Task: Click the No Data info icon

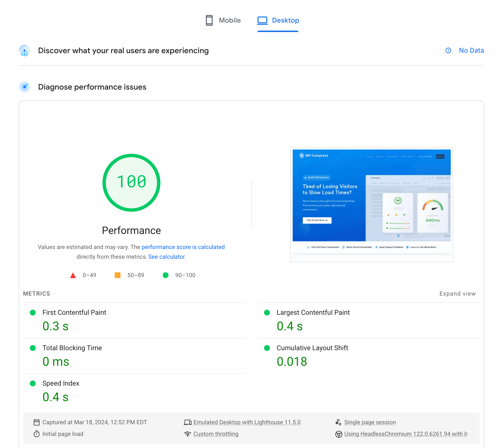Action: (x=448, y=50)
